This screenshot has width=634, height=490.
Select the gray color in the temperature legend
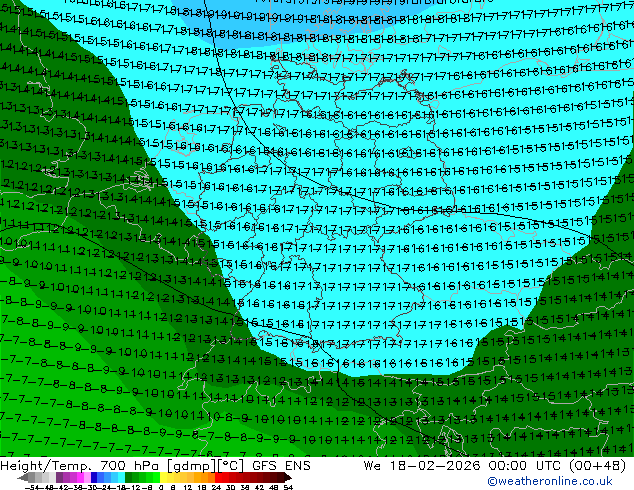point(32,477)
